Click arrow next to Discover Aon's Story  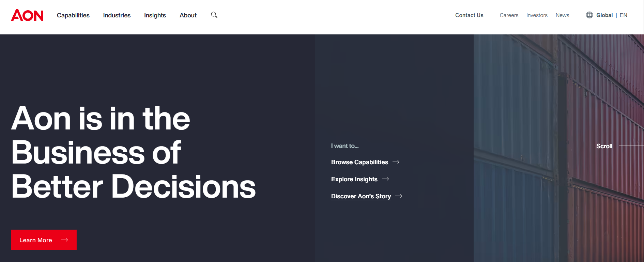pyautogui.click(x=399, y=196)
